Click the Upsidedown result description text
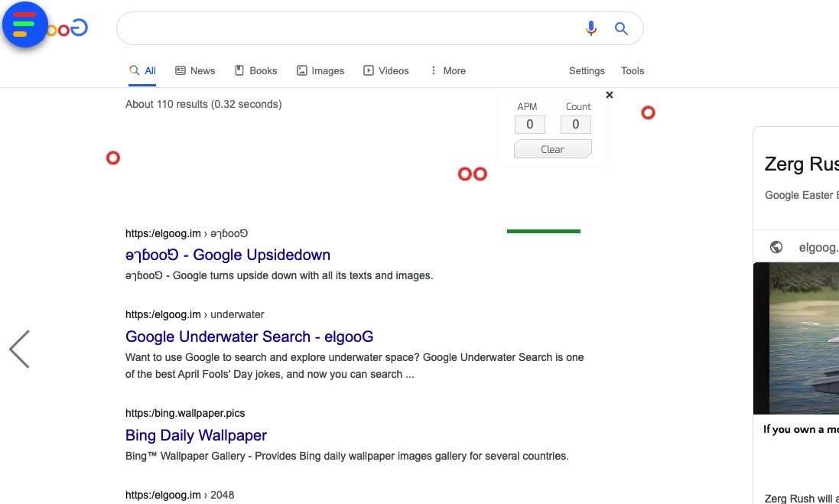Image resolution: width=839 pixels, height=504 pixels. (279, 275)
